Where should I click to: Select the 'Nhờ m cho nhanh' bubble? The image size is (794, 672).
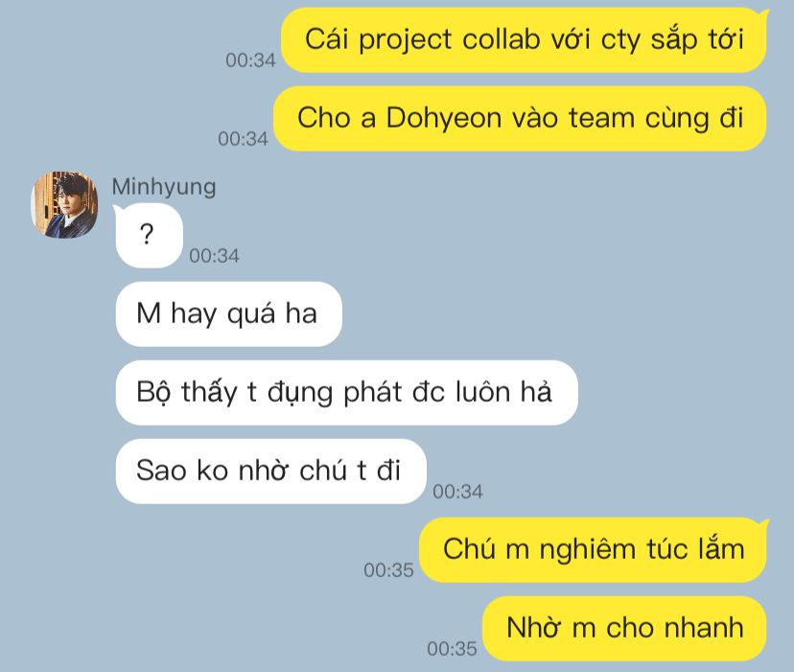(624, 629)
